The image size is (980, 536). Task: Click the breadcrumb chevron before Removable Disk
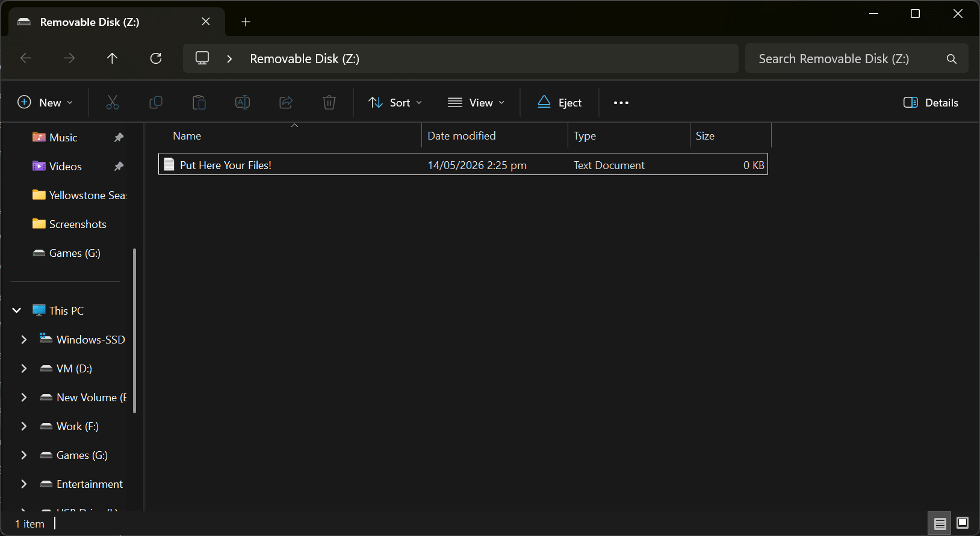tap(229, 59)
